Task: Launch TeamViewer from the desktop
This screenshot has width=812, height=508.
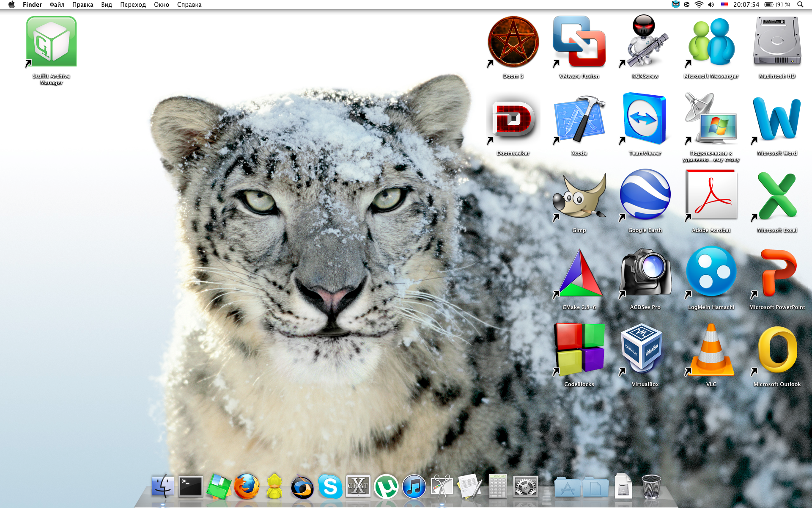Action: [x=645, y=119]
